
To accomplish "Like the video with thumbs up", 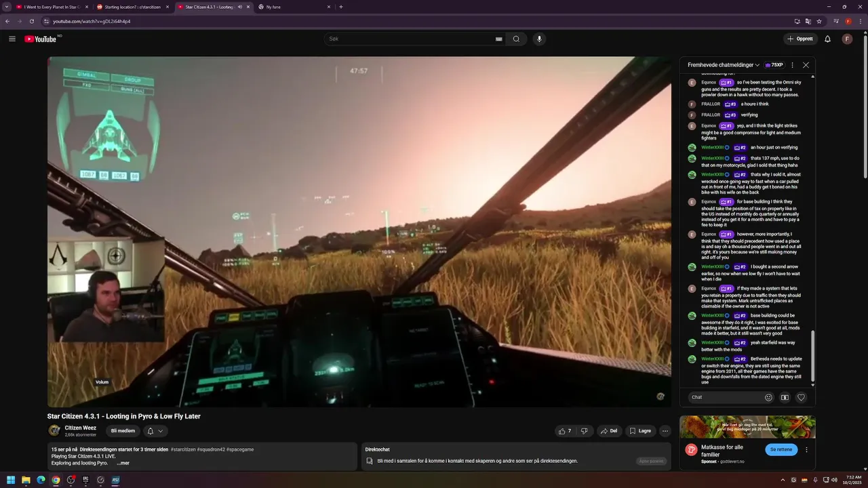I will [564, 430].
